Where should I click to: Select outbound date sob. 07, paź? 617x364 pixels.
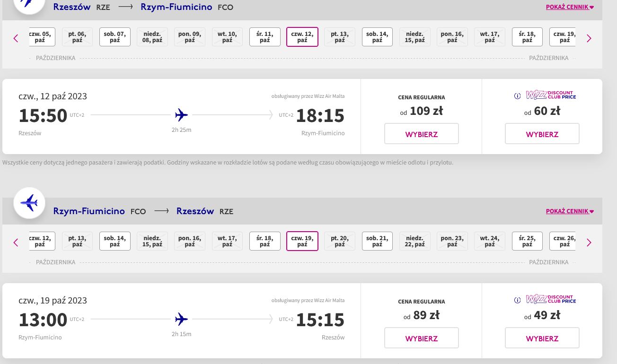click(x=115, y=37)
